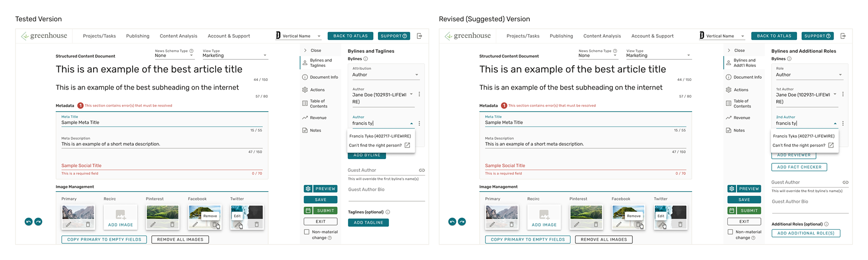Open News Schema Type dropdown, Tested Version
The width and height of the screenshot is (868, 260).
(x=175, y=54)
